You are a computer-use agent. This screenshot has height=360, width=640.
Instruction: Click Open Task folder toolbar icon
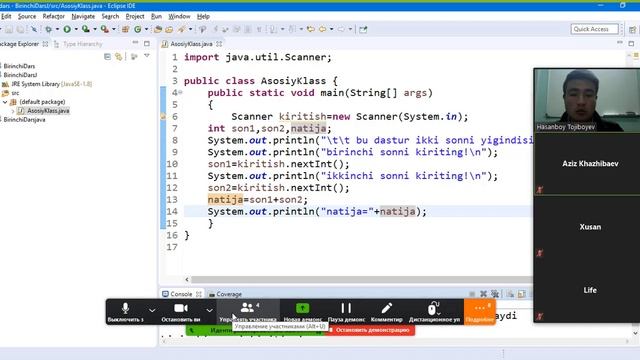169,29
